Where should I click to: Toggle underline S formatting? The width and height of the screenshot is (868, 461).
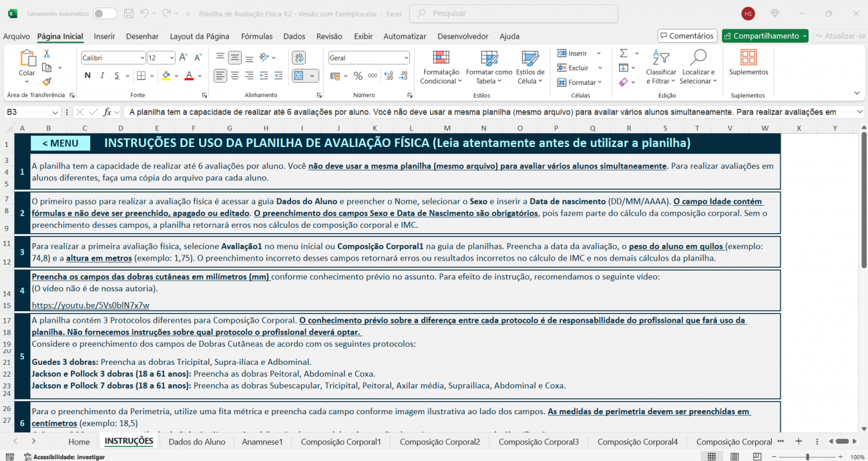pos(117,75)
